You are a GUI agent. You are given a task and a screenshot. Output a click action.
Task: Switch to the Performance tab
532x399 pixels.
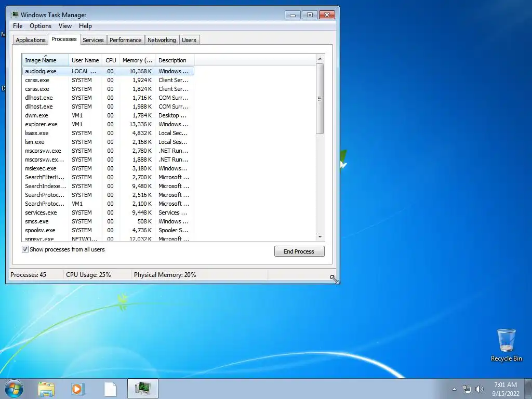click(126, 40)
